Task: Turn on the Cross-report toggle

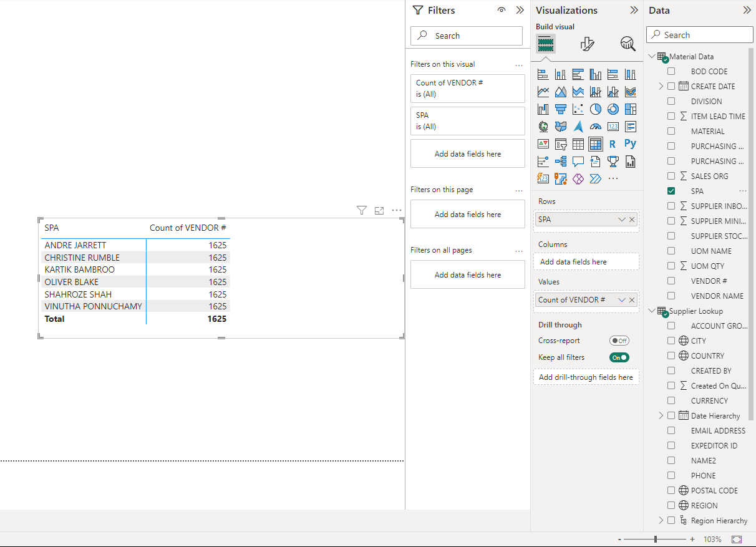Action: (x=619, y=341)
